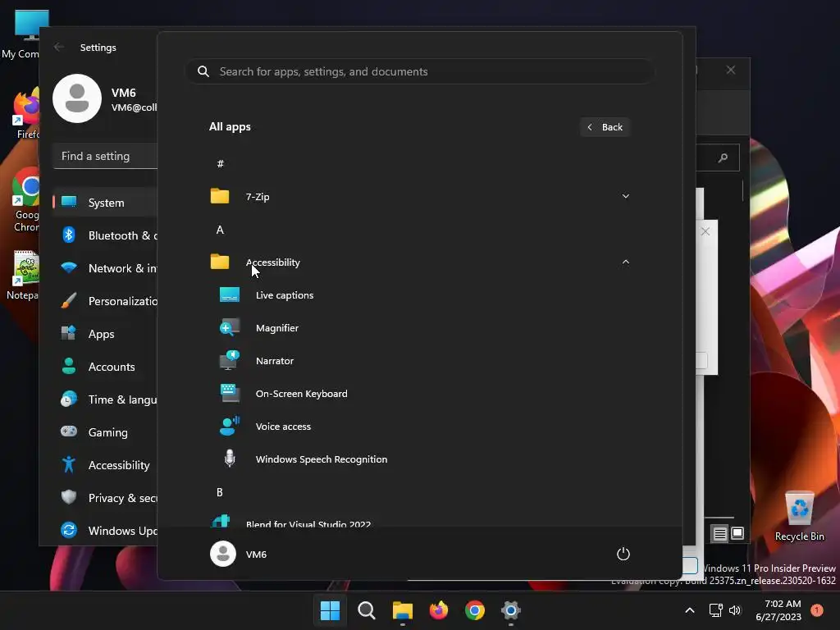Image resolution: width=840 pixels, height=630 pixels.
Task: Open taskbar Search
Action: pos(367,610)
